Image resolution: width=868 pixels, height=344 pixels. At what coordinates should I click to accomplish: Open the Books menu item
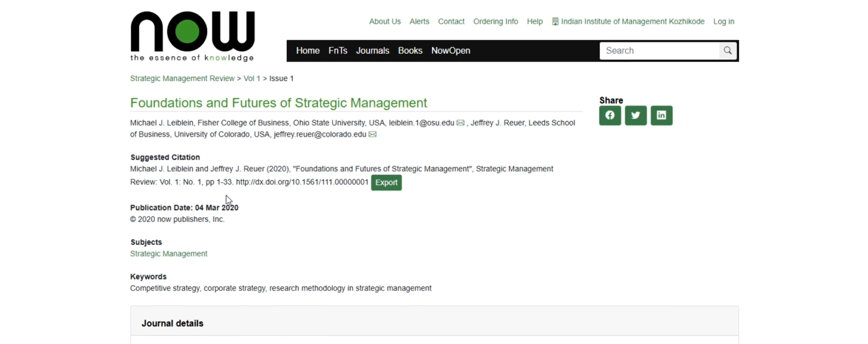410,51
